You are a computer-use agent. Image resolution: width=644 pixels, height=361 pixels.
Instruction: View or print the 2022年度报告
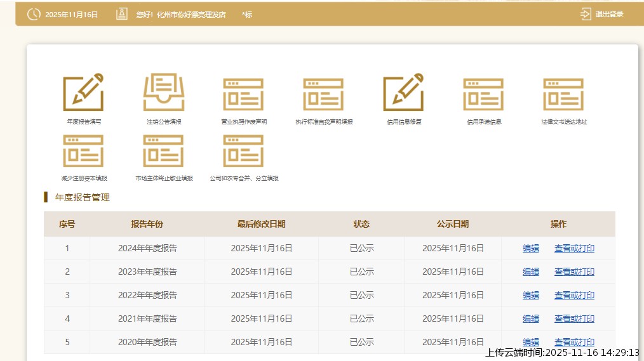[574, 296]
